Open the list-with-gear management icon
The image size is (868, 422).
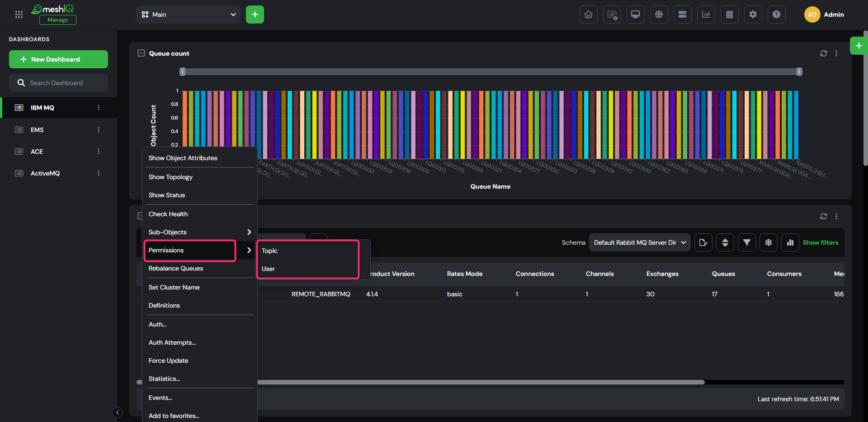[x=612, y=14]
